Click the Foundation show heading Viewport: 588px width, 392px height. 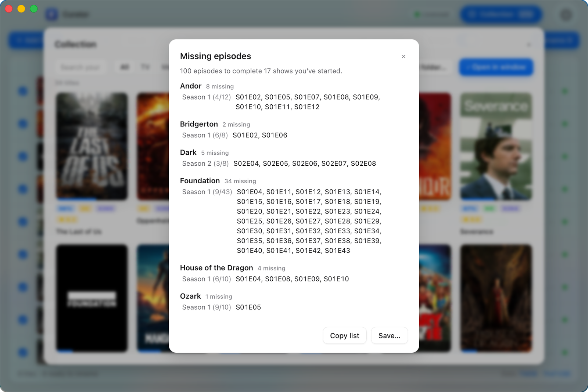200,181
